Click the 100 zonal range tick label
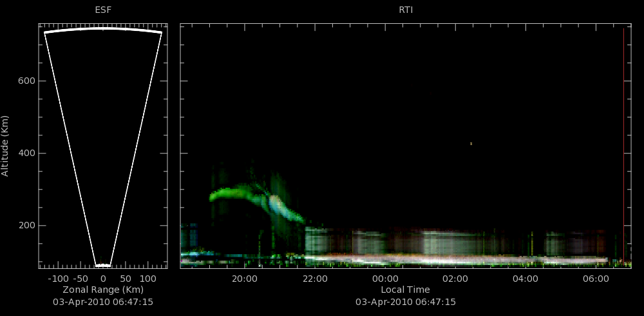The height and width of the screenshot is (316, 644). pyautogui.click(x=148, y=279)
